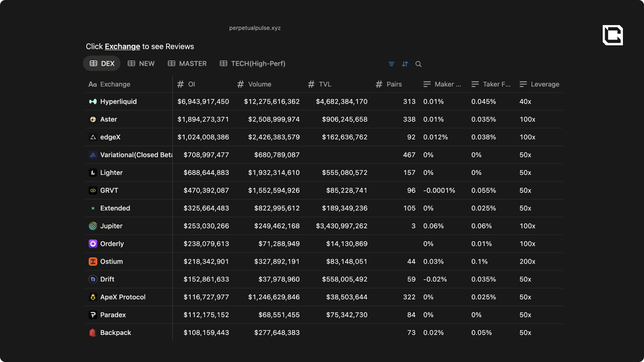Click the Jupiter logo icon
This screenshot has height=362, width=644.
93,226
